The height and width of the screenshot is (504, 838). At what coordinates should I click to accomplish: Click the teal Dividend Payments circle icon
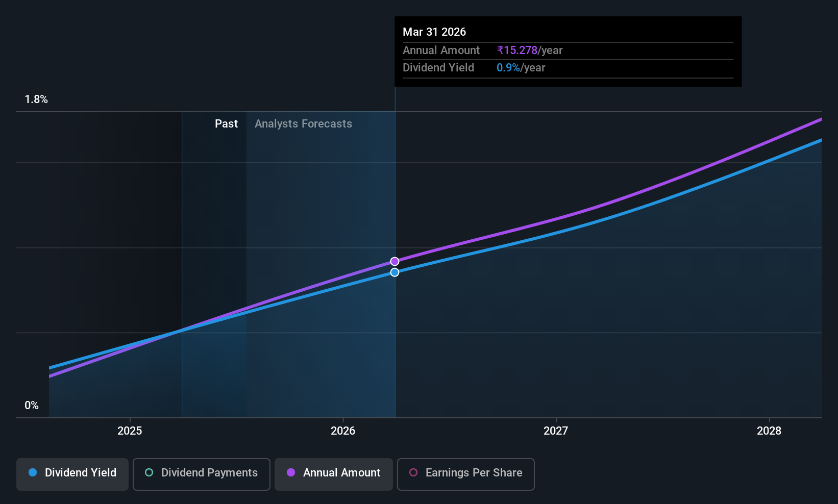pyautogui.click(x=149, y=472)
